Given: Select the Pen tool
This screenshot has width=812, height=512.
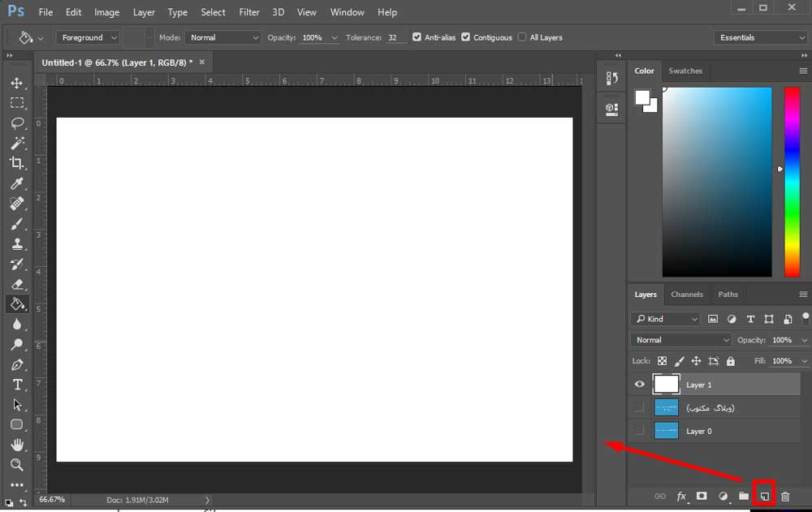Looking at the screenshot, I should coord(16,365).
